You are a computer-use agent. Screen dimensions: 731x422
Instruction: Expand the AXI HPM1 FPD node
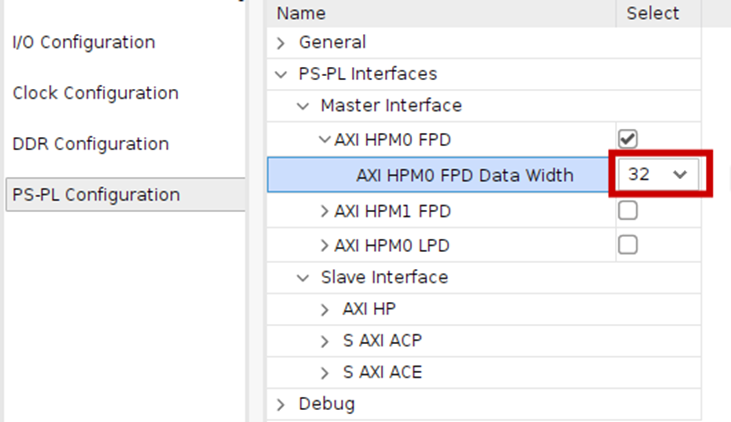[325, 212]
